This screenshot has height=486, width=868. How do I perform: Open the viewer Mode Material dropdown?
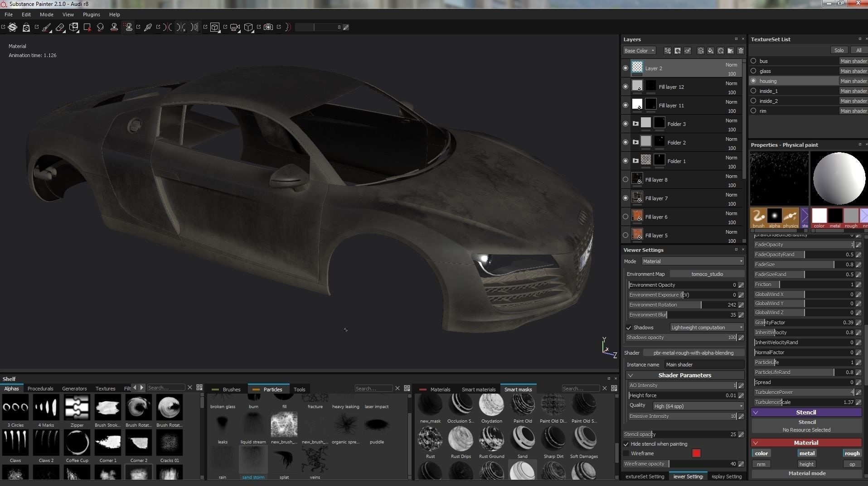(693, 261)
